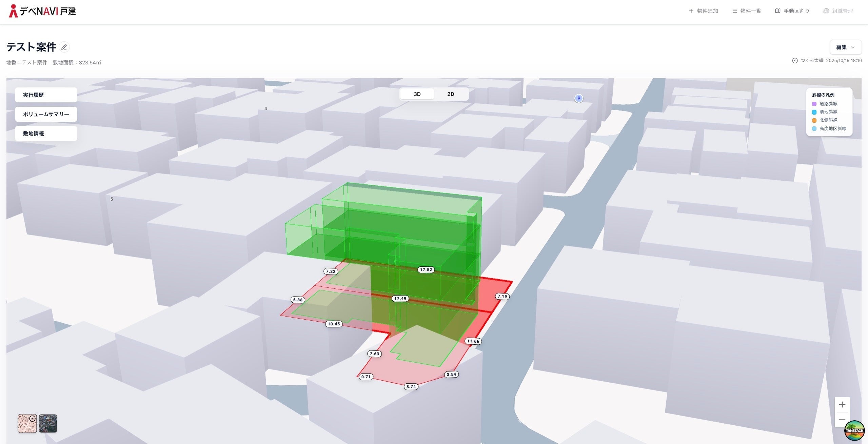Open the TanStack devtools badge

point(854,430)
